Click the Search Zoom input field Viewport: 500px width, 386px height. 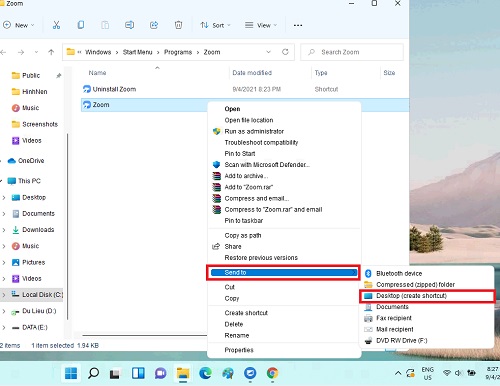point(352,52)
